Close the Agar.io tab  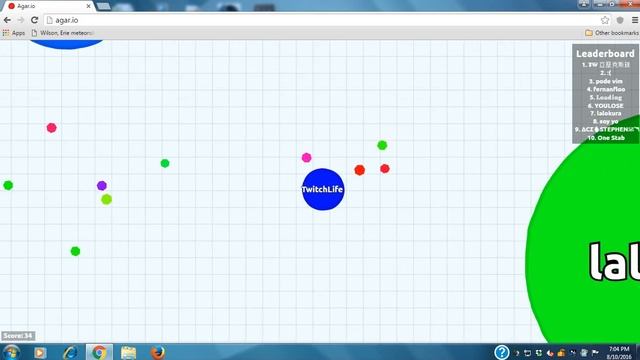(x=89, y=6)
